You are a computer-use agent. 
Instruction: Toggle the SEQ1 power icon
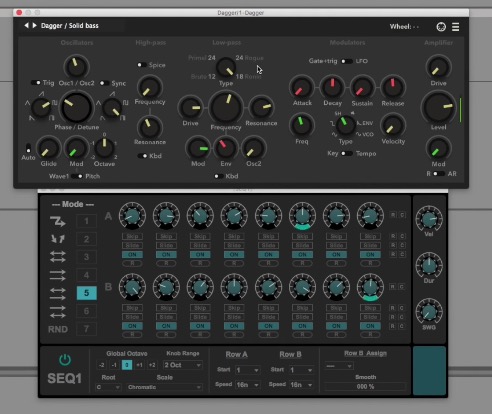tap(65, 360)
